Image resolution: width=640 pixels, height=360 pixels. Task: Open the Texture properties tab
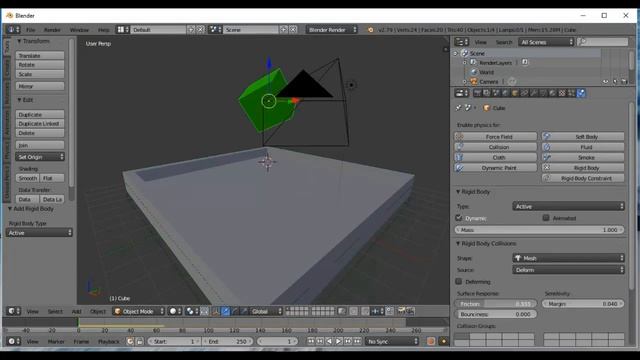pos(562,93)
